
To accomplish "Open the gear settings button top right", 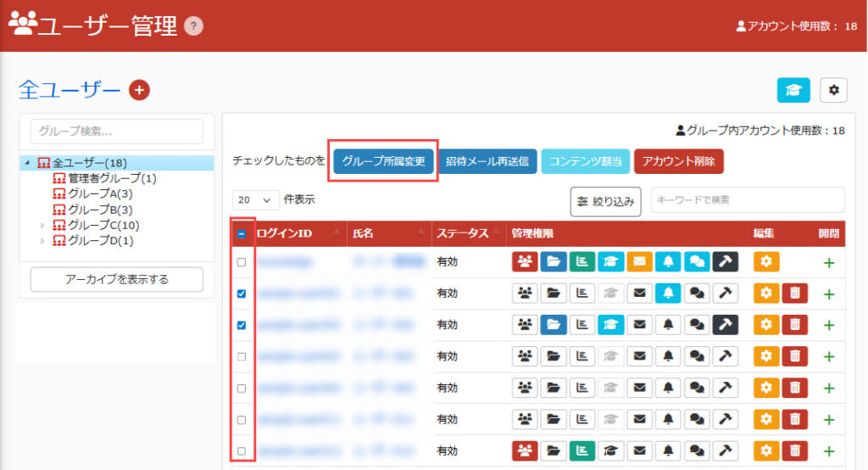I will 833,89.
